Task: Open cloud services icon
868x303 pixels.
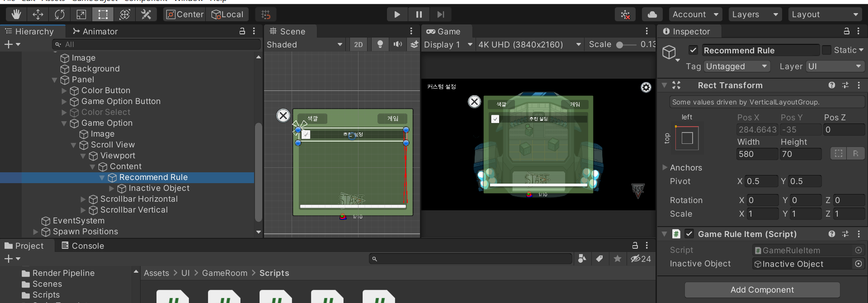Action: pos(652,14)
